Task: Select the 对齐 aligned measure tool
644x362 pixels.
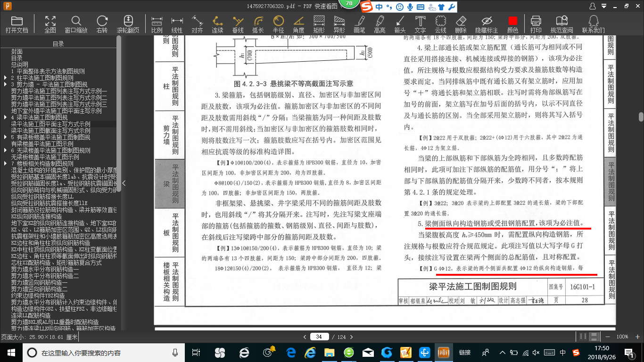Action: click(x=197, y=24)
